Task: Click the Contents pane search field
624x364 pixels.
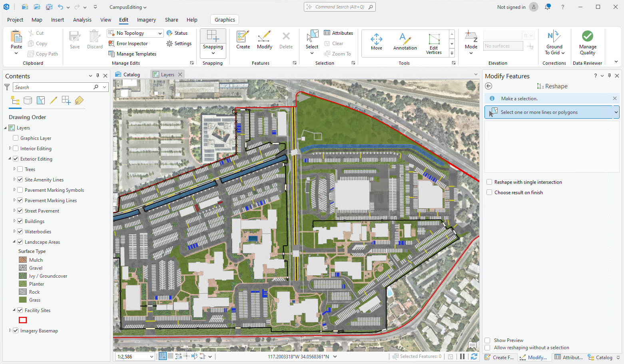Action: coord(52,87)
